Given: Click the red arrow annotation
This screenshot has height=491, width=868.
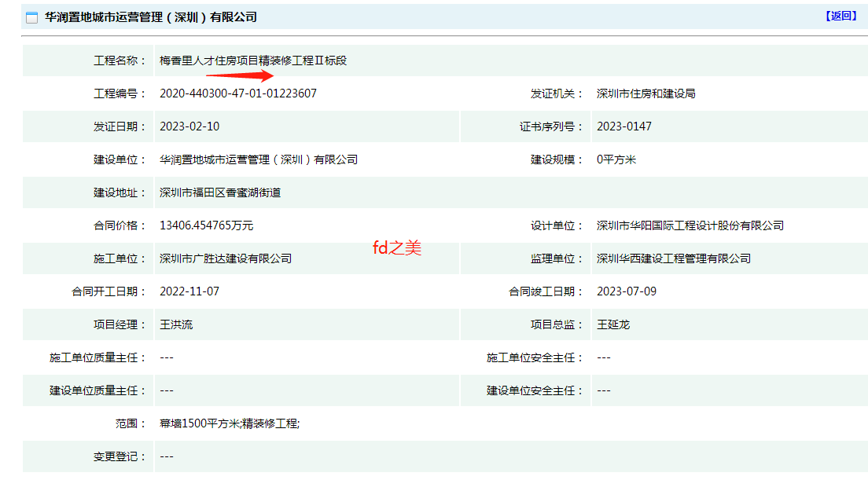Looking at the screenshot, I should (x=239, y=75).
